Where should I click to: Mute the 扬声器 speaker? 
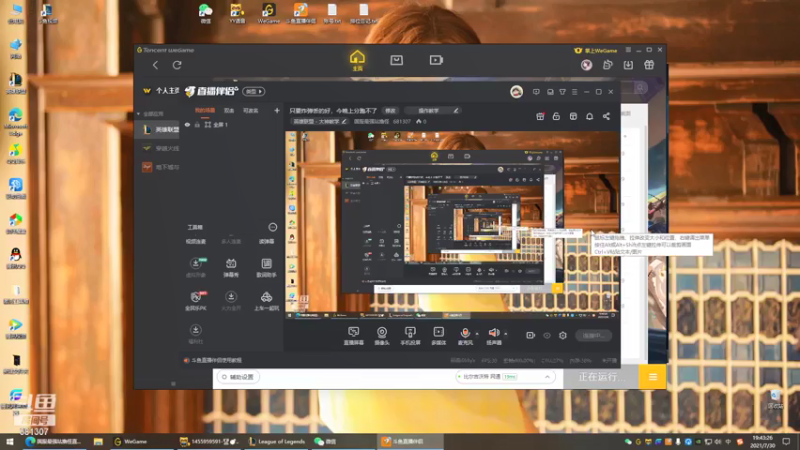pyautogui.click(x=494, y=336)
